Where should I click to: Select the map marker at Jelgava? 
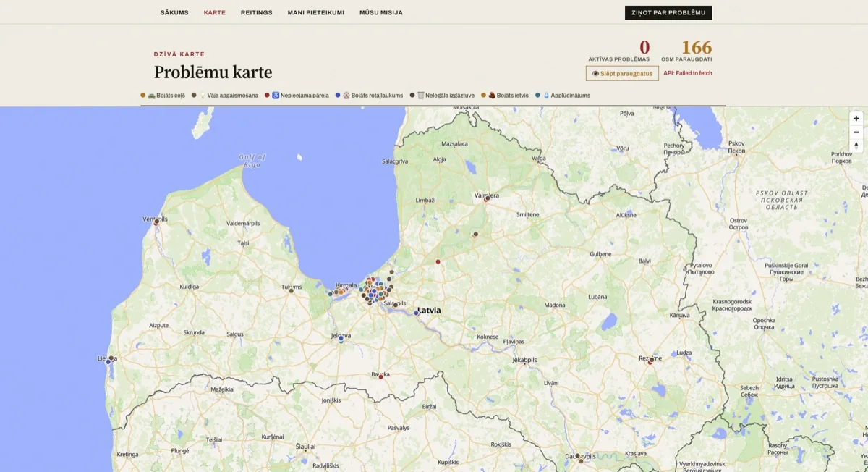point(341,338)
